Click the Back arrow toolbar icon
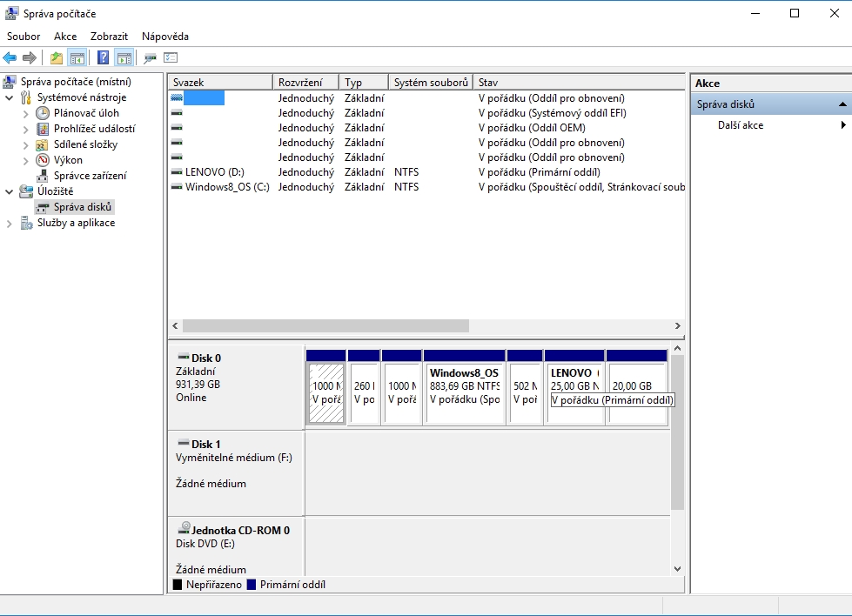The image size is (852, 616). (x=10, y=57)
